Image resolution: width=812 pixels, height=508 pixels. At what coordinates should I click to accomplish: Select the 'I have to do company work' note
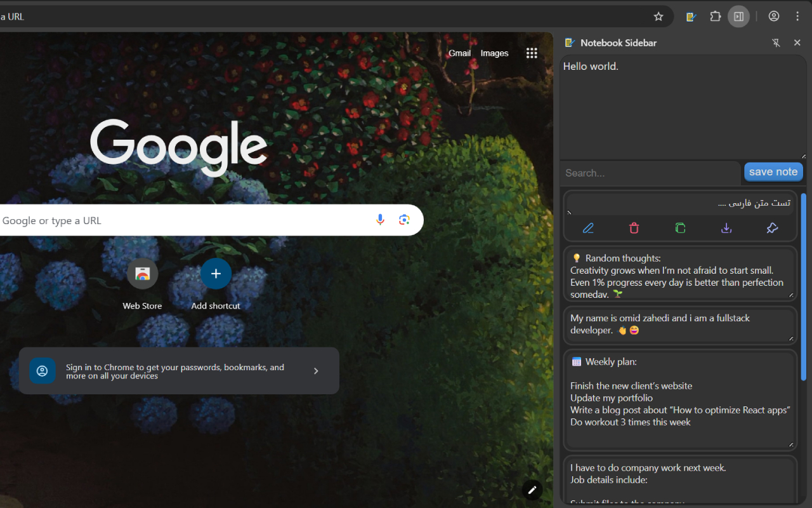[x=680, y=480]
